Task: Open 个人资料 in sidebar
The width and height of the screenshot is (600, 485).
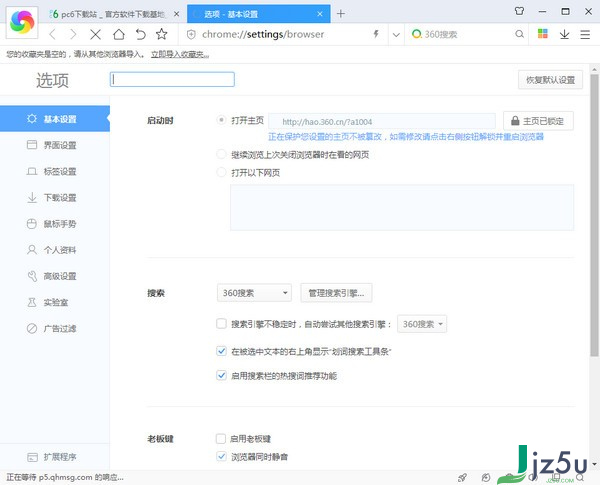Action: click(x=55, y=250)
